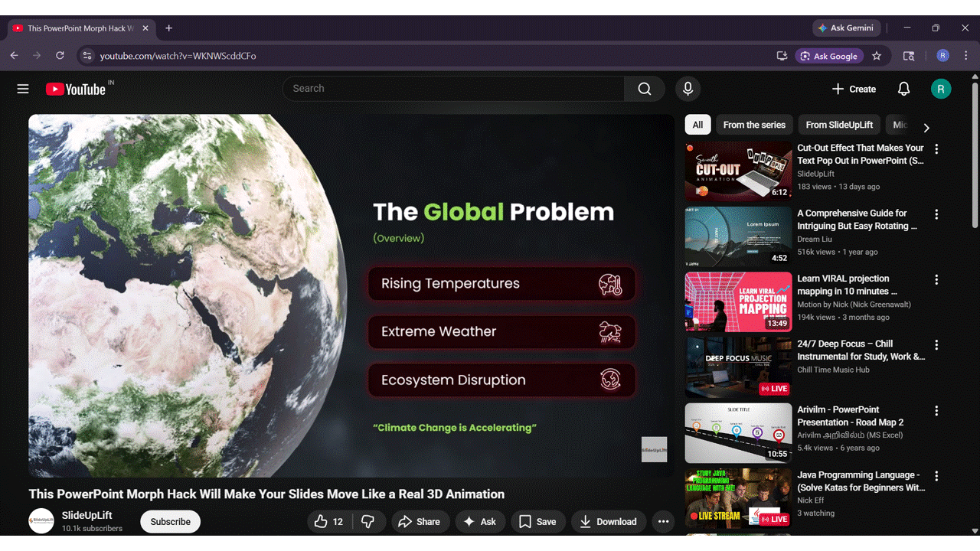Select the From SlideUpLift chip
980x551 pixels.
(x=839, y=125)
